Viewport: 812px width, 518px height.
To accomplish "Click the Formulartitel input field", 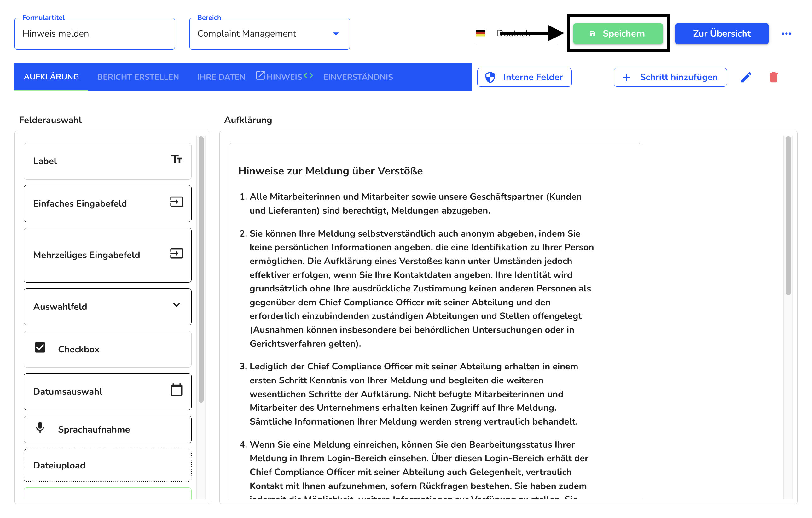I will [x=95, y=34].
